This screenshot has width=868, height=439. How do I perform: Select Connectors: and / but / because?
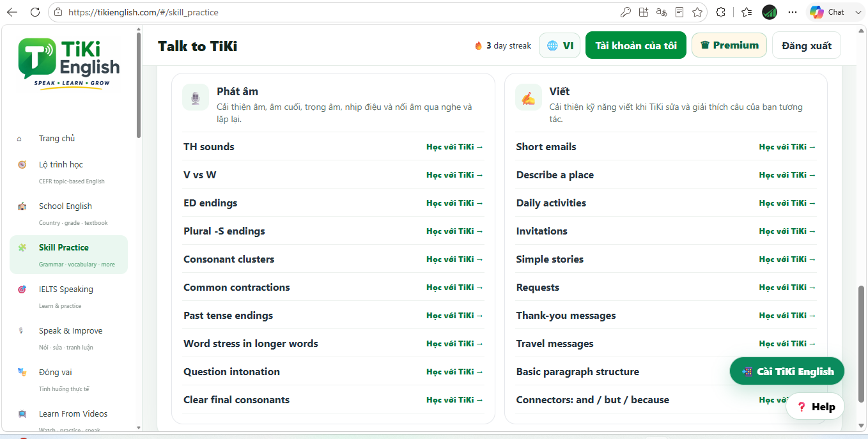pos(593,400)
